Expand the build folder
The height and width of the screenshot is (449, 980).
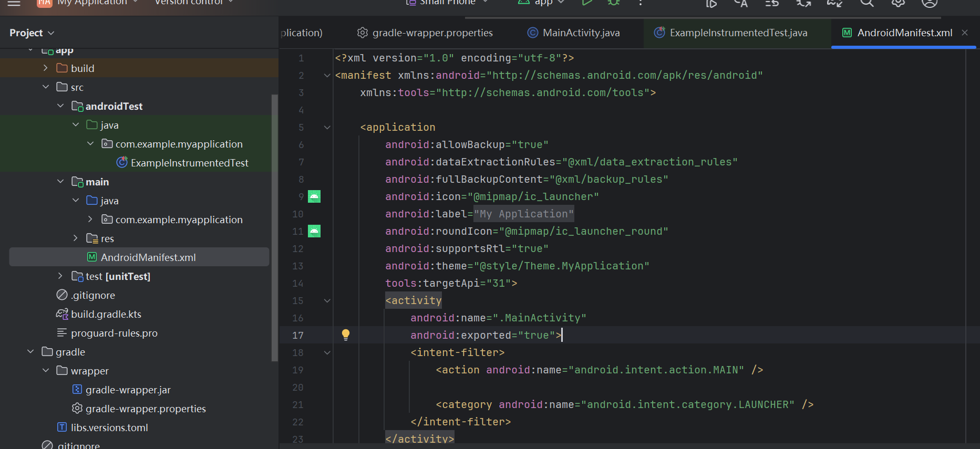[46, 68]
